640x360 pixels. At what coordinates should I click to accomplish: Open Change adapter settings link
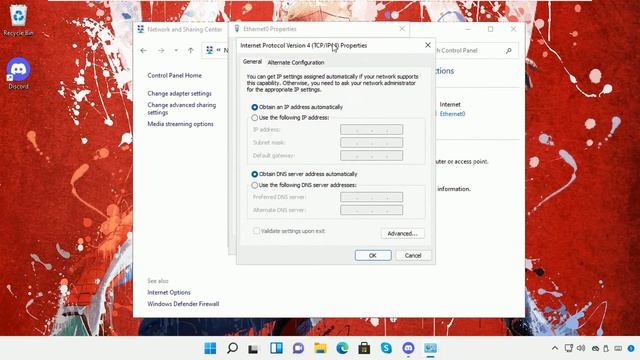(179, 93)
